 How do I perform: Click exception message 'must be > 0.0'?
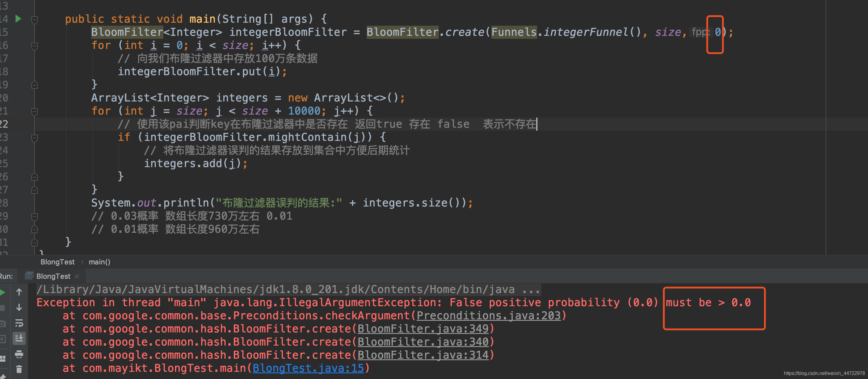coord(708,302)
